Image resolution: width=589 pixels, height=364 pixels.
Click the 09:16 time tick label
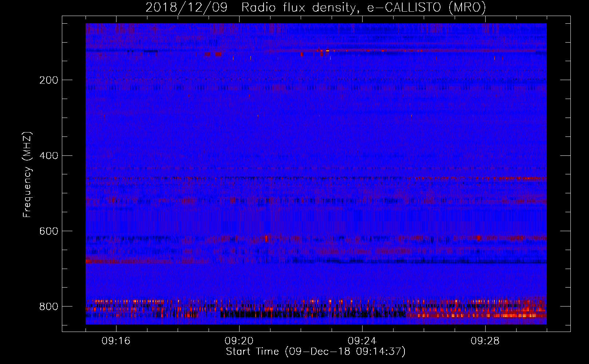point(116,341)
